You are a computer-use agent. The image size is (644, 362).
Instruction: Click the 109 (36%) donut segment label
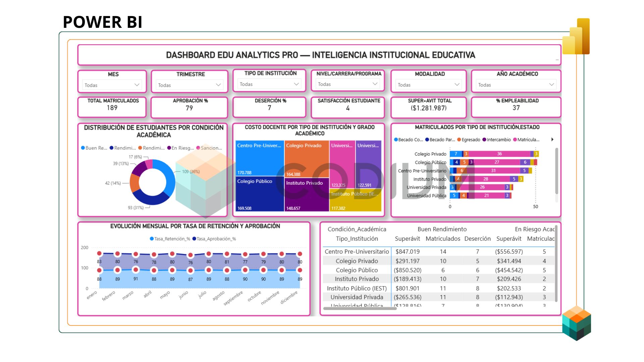[191, 172]
